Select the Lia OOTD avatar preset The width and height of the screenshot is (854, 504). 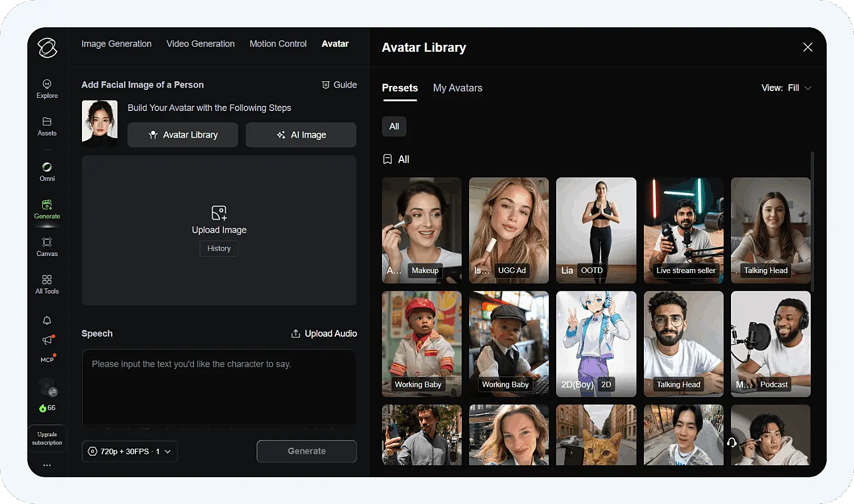click(x=596, y=230)
